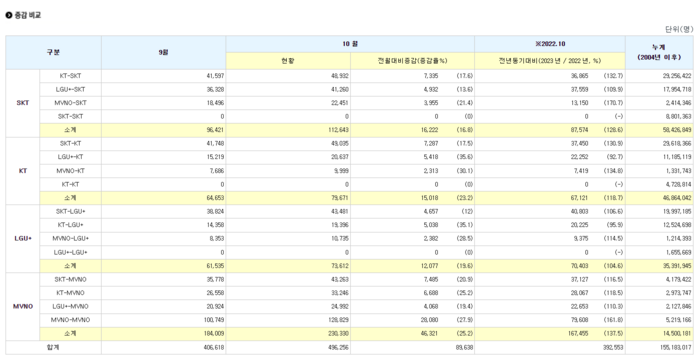
Task: Select the bold 'MVNO' group cell
Action: pos(23,307)
